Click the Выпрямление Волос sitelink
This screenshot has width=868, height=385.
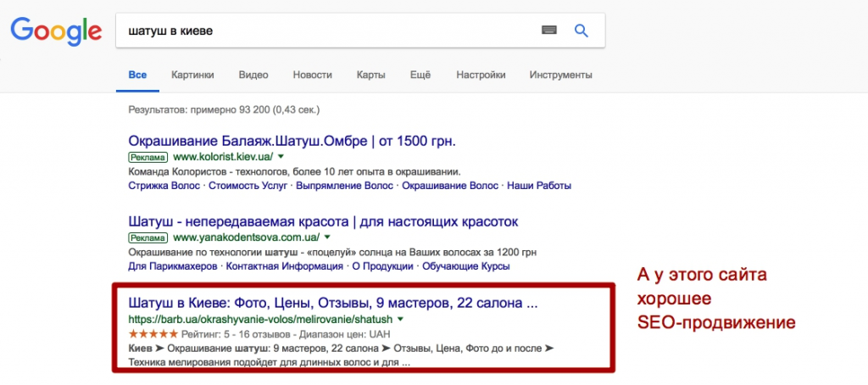point(344,186)
